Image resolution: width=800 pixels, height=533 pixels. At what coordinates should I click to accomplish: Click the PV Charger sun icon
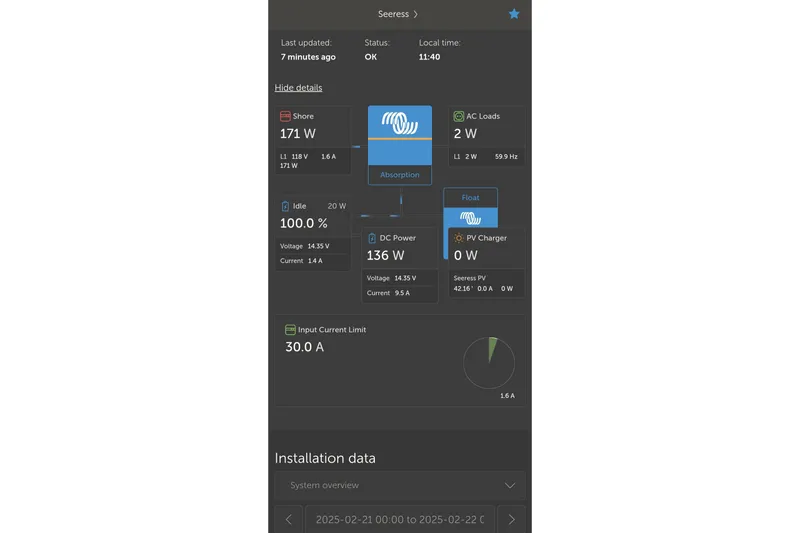(459, 238)
